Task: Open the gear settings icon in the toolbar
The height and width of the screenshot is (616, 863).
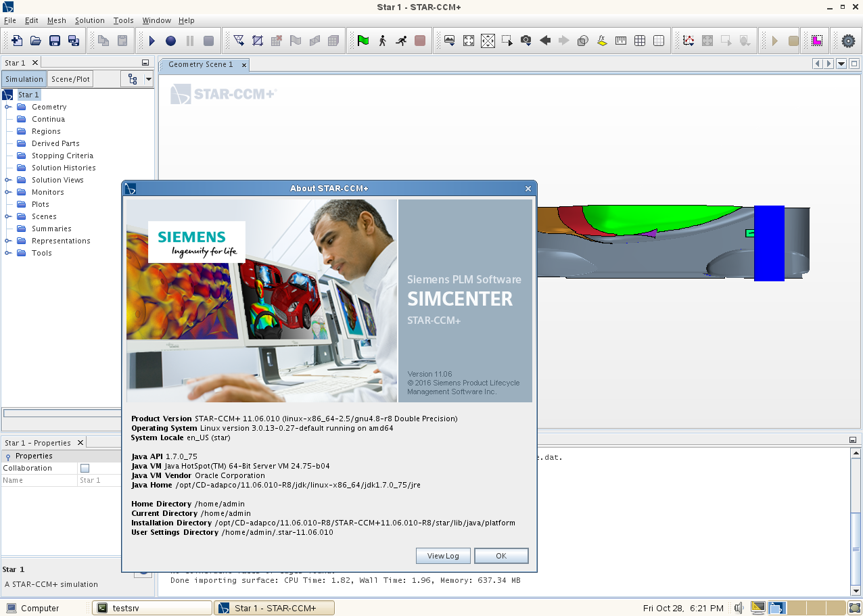Action: click(x=848, y=41)
